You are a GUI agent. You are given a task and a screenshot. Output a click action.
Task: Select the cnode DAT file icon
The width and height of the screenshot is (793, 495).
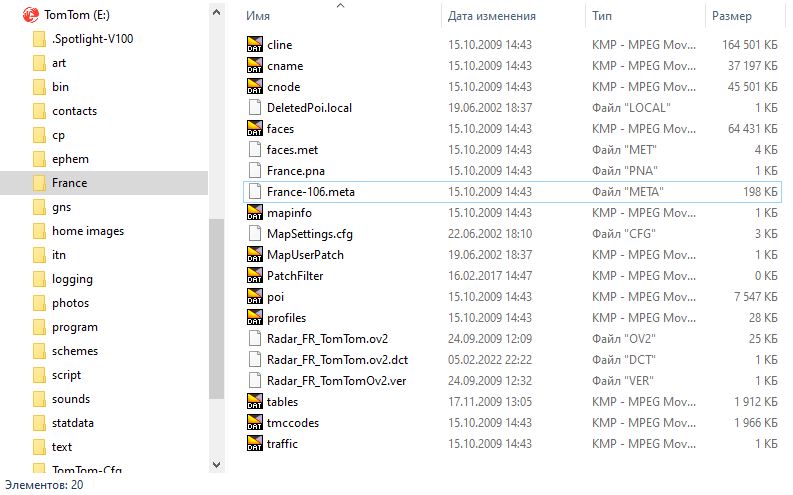[x=255, y=86]
